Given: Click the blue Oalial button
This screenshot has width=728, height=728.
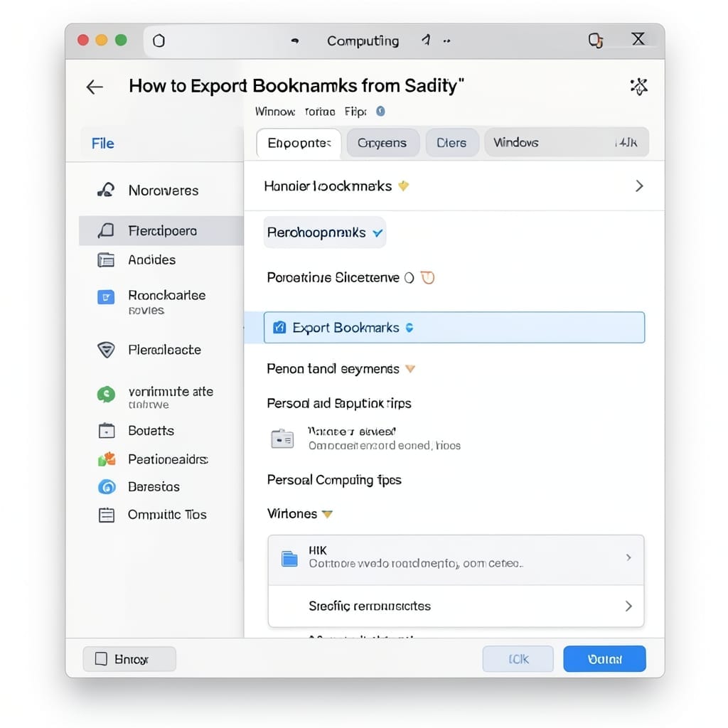Looking at the screenshot, I should pos(604,659).
